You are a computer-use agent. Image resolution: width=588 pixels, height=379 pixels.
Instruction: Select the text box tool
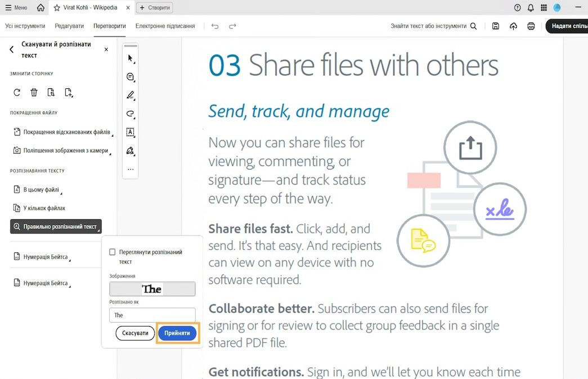(x=130, y=132)
